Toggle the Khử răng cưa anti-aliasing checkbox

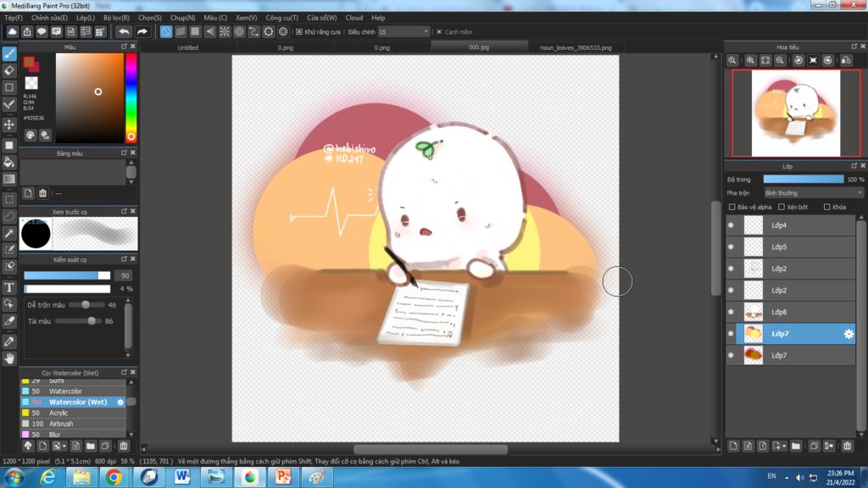pyautogui.click(x=299, y=32)
